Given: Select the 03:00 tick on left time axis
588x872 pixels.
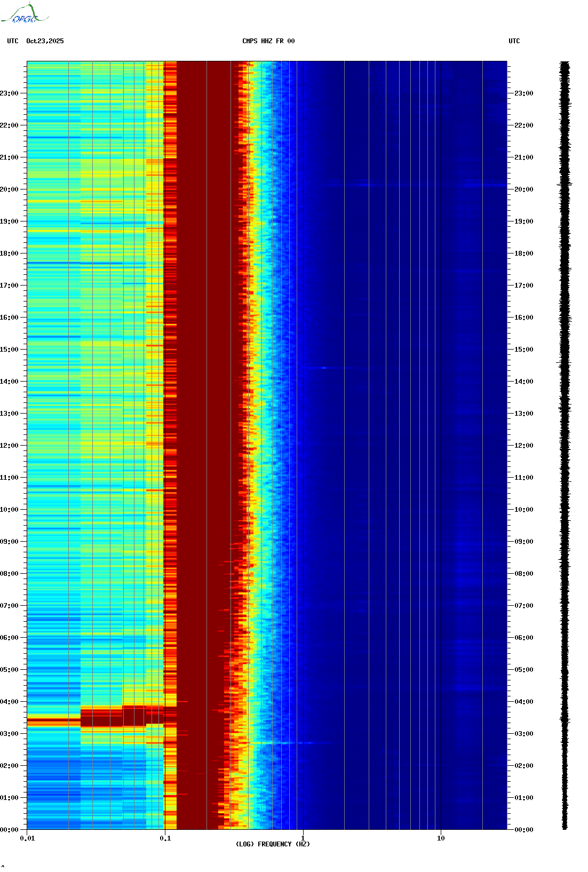Looking at the screenshot, I should point(10,734).
